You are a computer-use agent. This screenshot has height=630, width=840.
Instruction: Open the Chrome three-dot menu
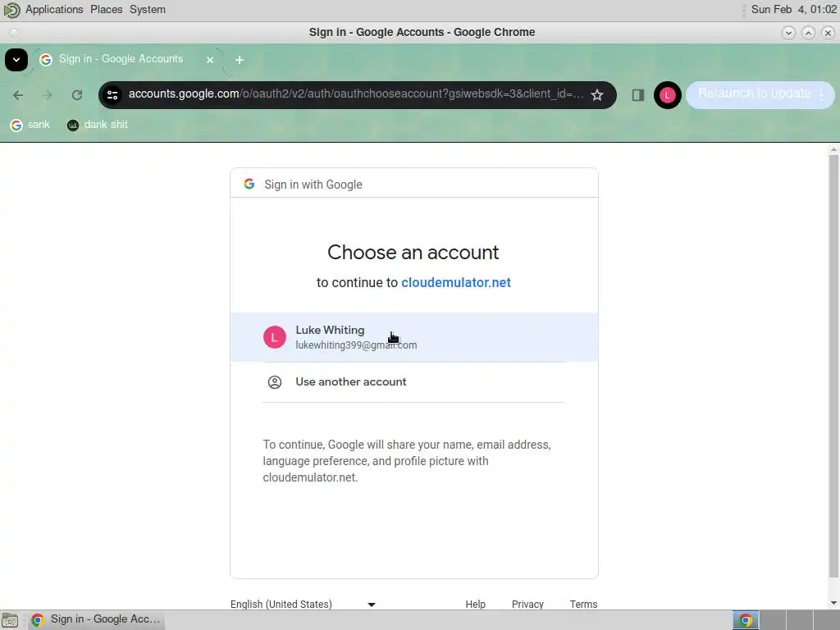point(821,95)
